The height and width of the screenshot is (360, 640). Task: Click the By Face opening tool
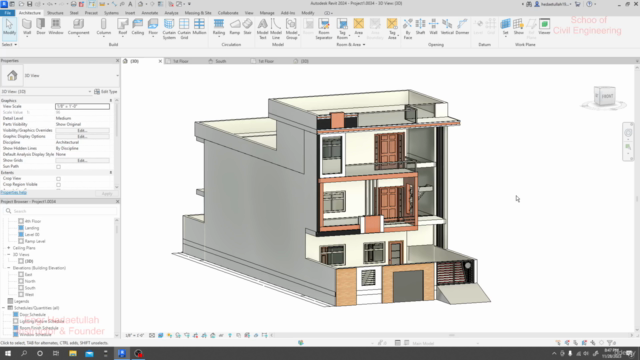pyautogui.click(x=408, y=29)
